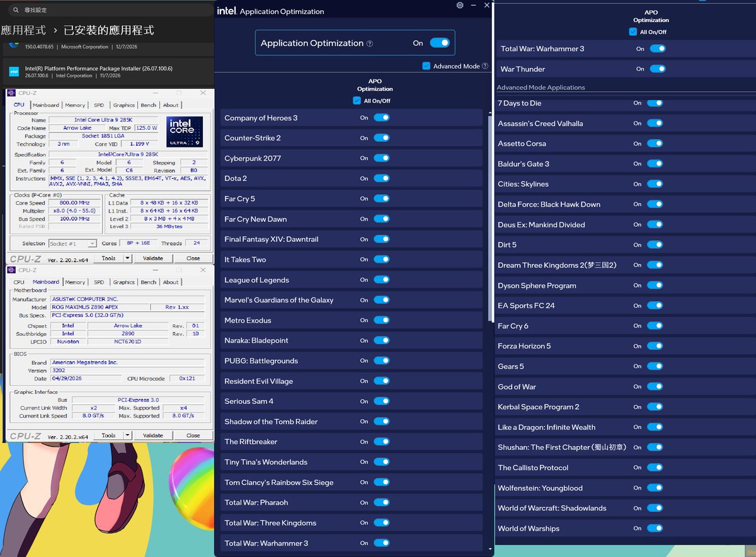
Task: Select Mainboard tab in upper CPU-Z window
Action: (x=46, y=105)
